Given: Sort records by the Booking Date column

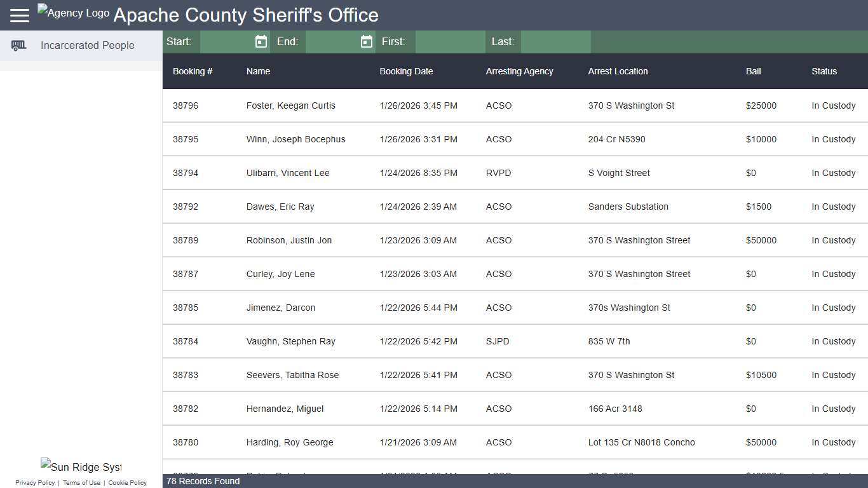Looking at the screenshot, I should (406, 71).
